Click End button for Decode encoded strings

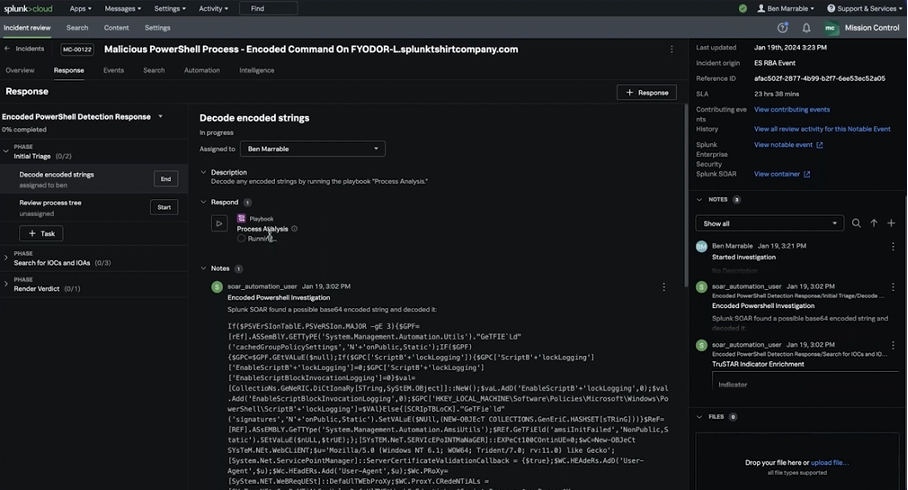point(166,179)
